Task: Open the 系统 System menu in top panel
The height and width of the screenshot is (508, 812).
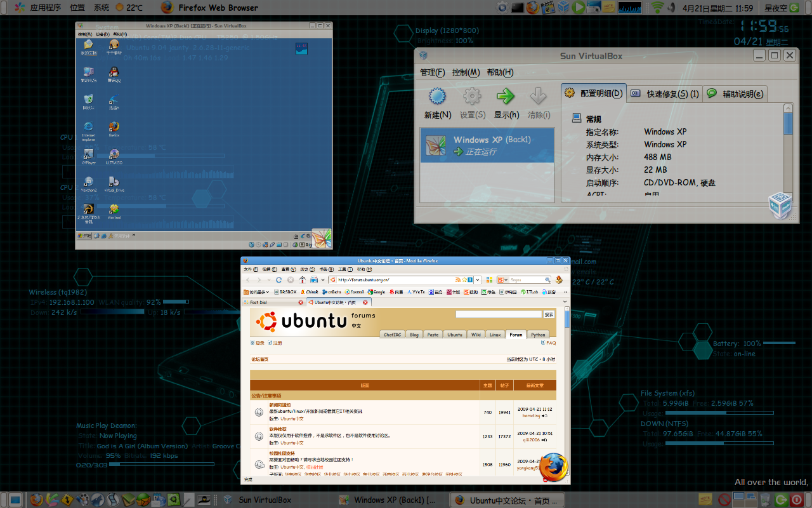Action: pyautogui.click(x=101, y=8)
